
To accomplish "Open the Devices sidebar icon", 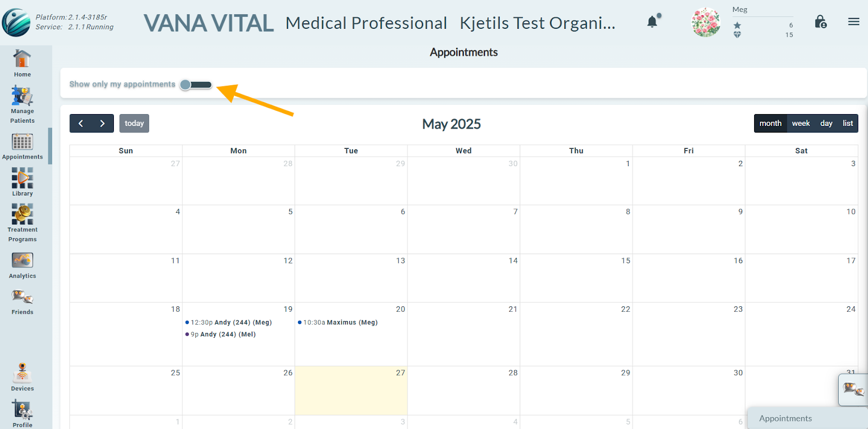I will tap(22, 377).
